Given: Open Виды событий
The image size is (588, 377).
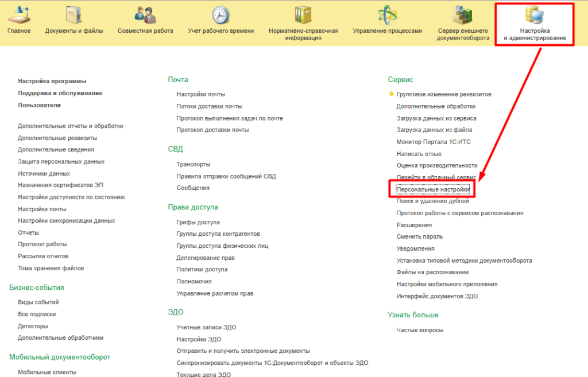Looking at the screenshot, I should pos(38,302).
